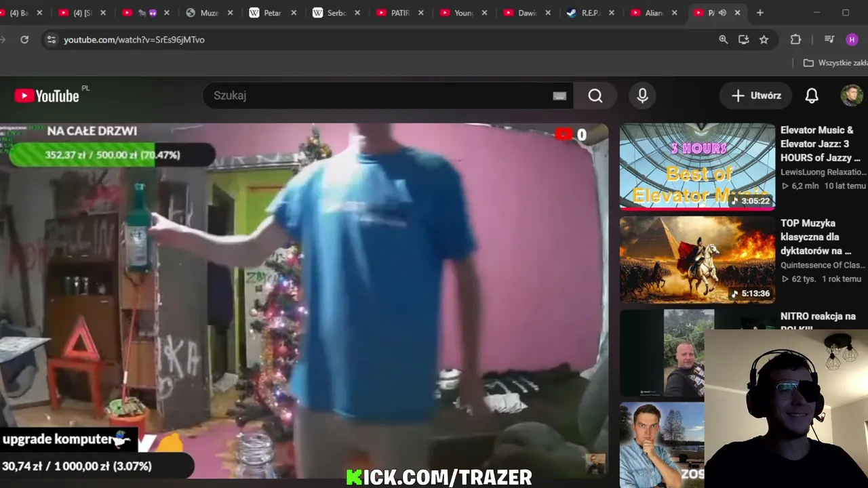Close the Muze tab
This screenshot has height=488, width=868.
(231, 13)
